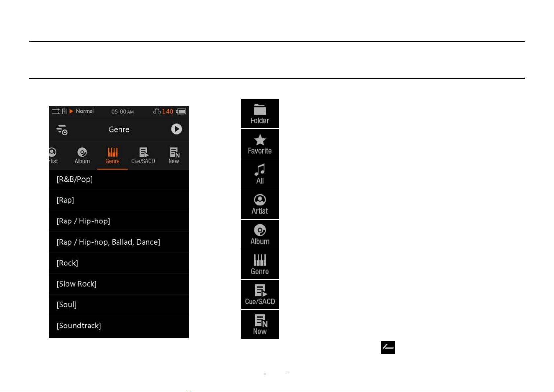Image resolution: width=554 pixels, height=392 pixels.
Task: Select the [Soul] genre row
Action: coord(119,305)
